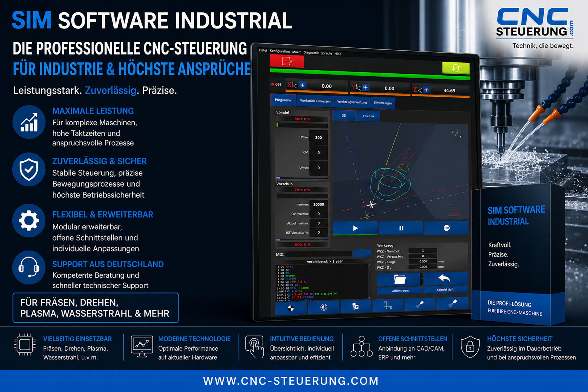Start the program with the play button
588x392 pixels.
(355, 228)
